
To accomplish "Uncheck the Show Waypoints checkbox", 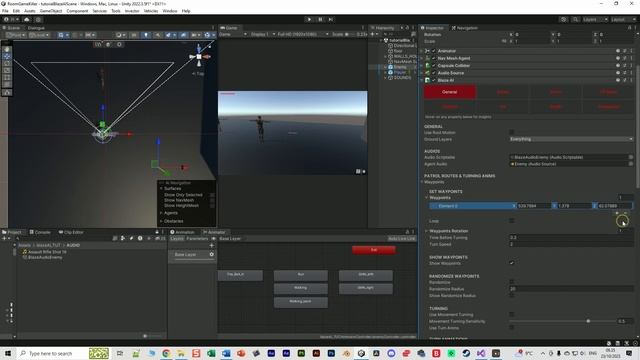I will [x=512, y=263].
